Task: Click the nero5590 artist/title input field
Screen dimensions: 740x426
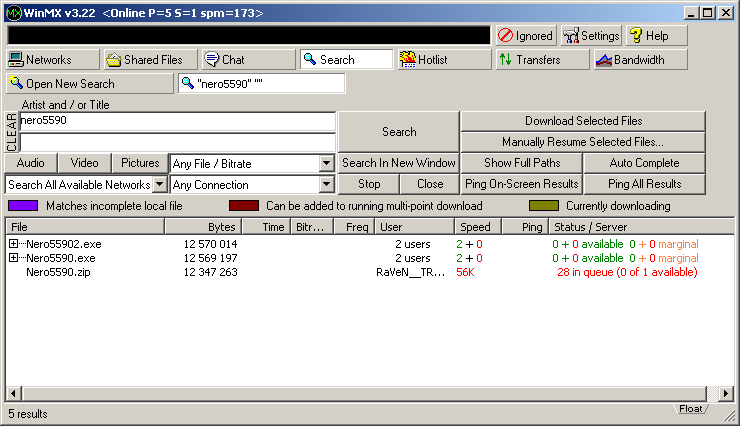Action: 177,121
